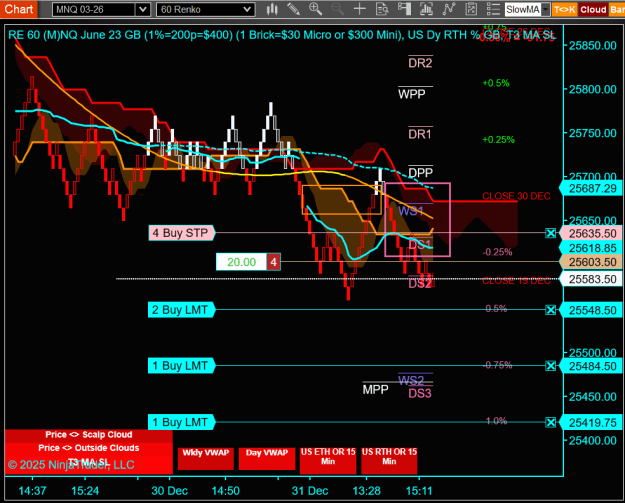
Task: Toggle the Cloud button
Action: point(593,10)
